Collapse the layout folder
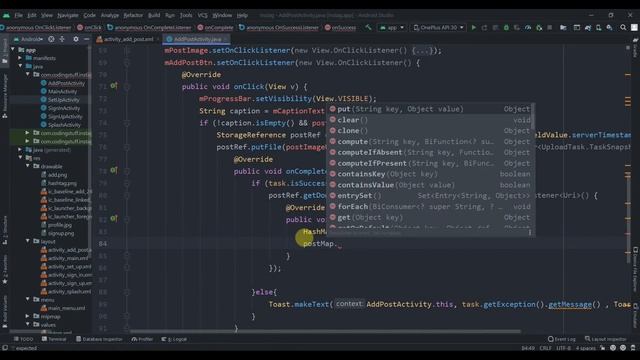This screenshot has width=640, height=360. (28, 241)
